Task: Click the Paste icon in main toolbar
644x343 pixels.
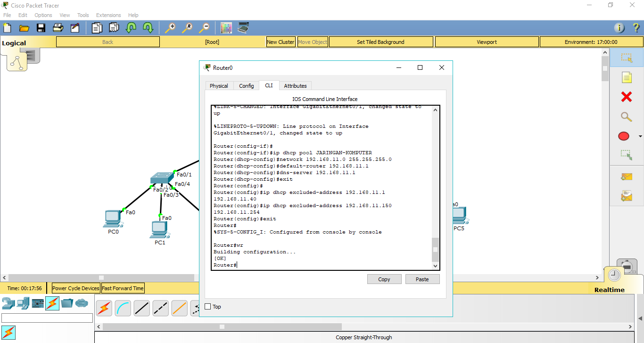Action: point(114,28)
